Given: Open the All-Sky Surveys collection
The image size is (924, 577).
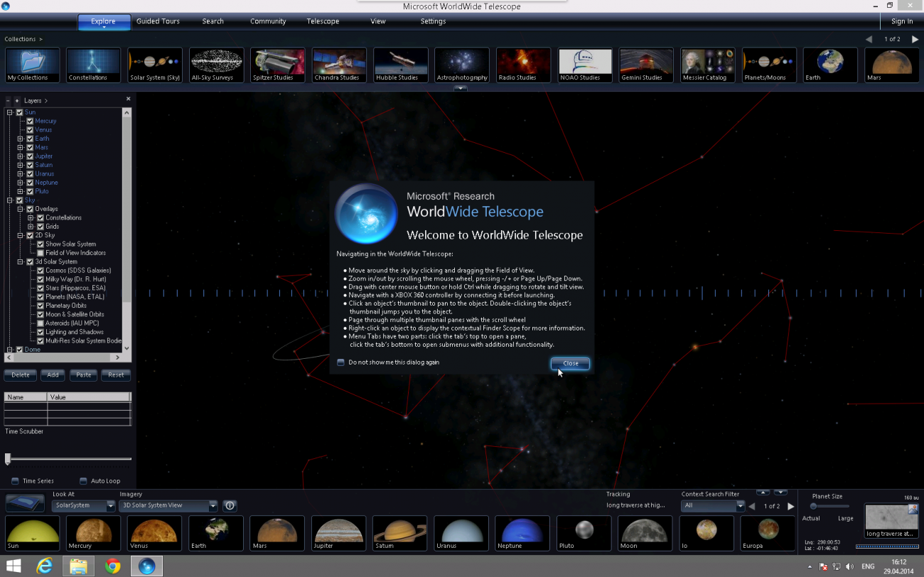Looking at the screenshot, I should coord(217,65).
